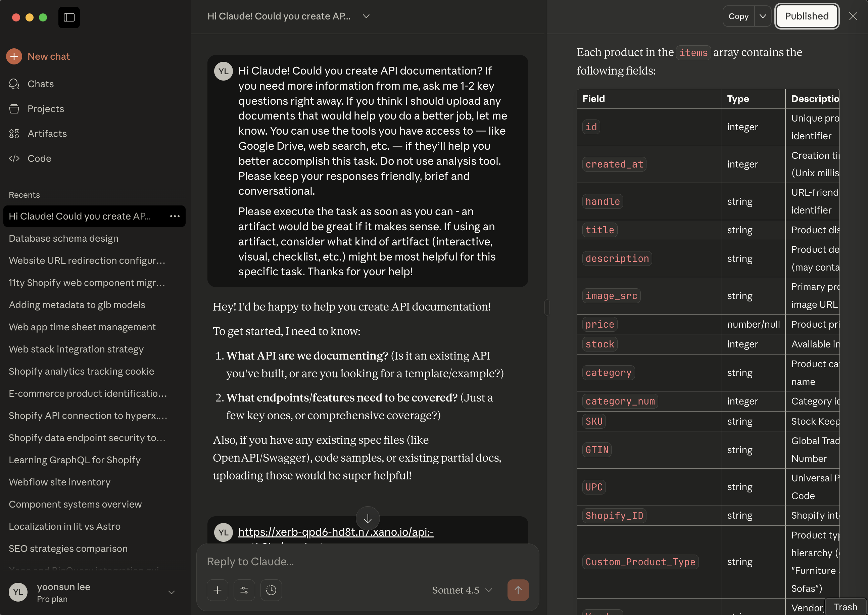The image size is (868, 615).
Task: Expand the Copy options dropdown arrow
Action: 763,16
